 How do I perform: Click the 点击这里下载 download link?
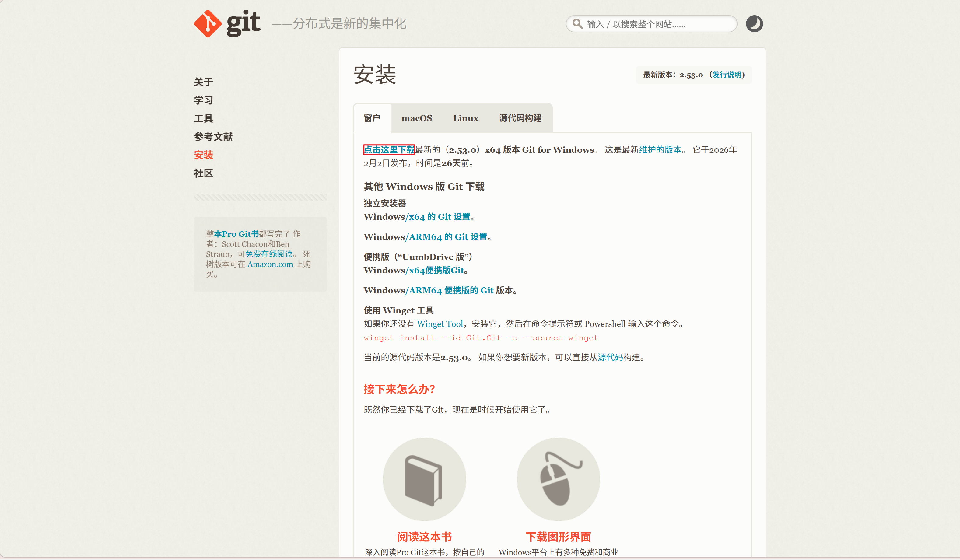[x=389, y=150]
